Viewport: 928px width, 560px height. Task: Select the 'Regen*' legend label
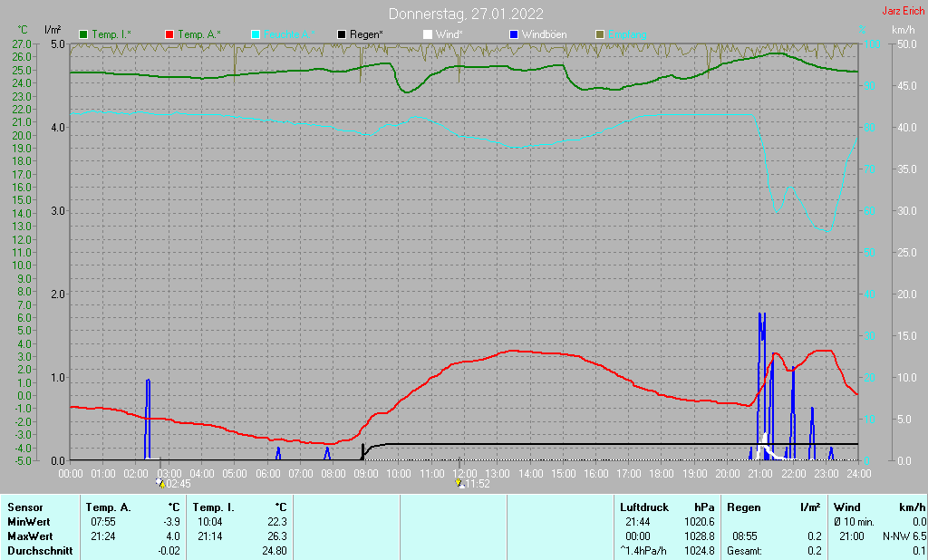pos(366,35)
